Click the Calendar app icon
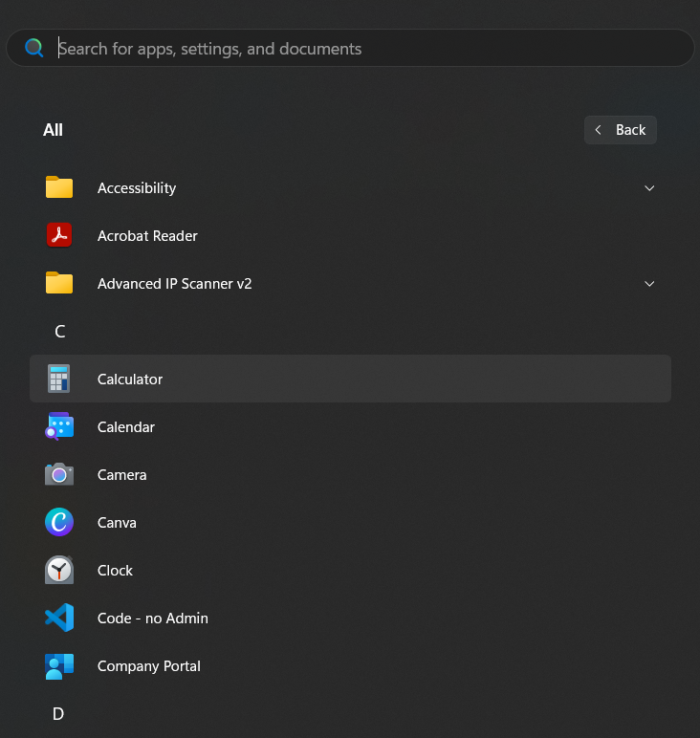The height and width of the screenshot is (738, 700). point(59,426)
